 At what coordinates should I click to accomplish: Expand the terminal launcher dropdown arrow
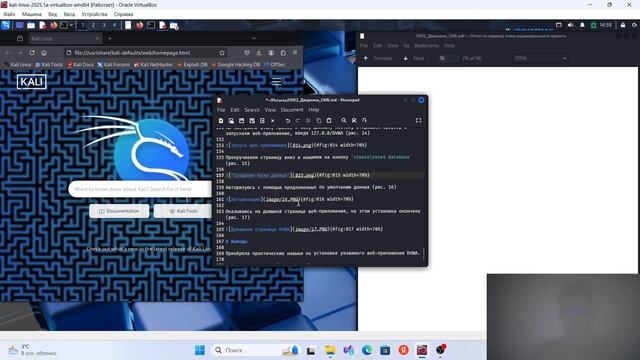pos(71,25)
